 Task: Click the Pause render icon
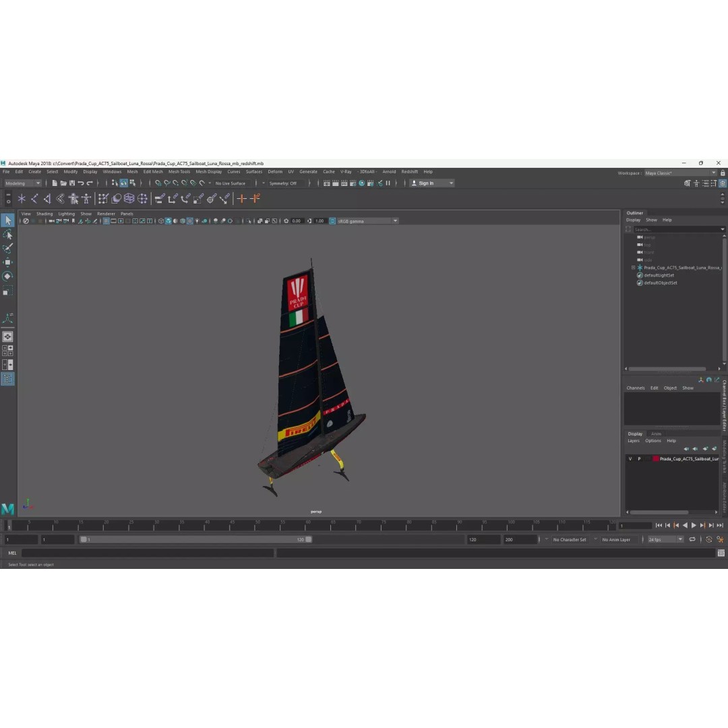[388, 183]
